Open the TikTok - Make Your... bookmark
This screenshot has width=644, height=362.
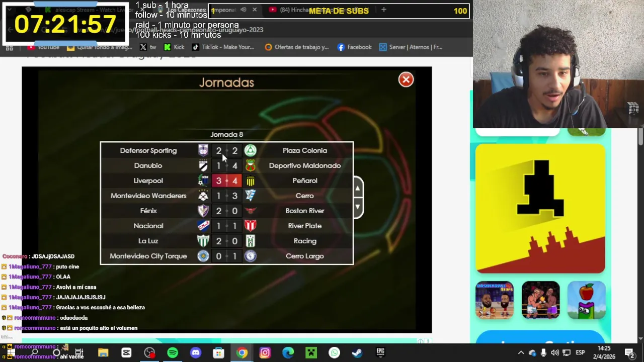click(222, 47)
